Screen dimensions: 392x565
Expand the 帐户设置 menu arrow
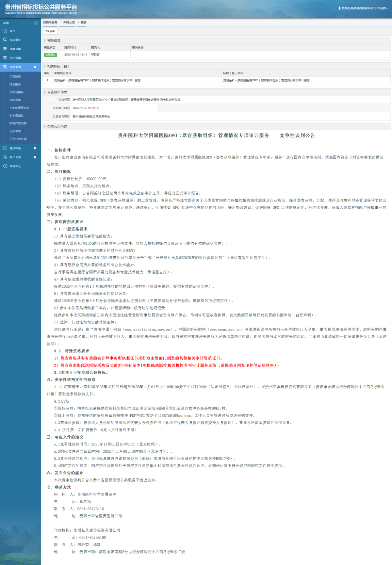pyautogui.click(x=35, y=157)
